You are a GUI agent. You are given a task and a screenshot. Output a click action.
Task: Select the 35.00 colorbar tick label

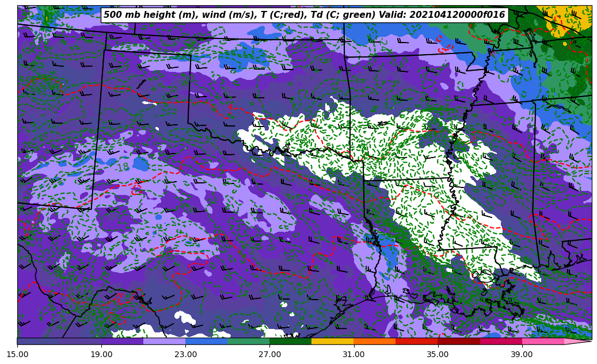[438, 354]
